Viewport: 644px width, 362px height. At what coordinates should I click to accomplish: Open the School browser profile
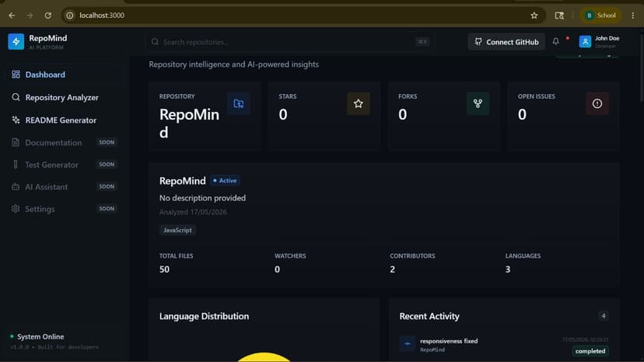tap(600, 16)
